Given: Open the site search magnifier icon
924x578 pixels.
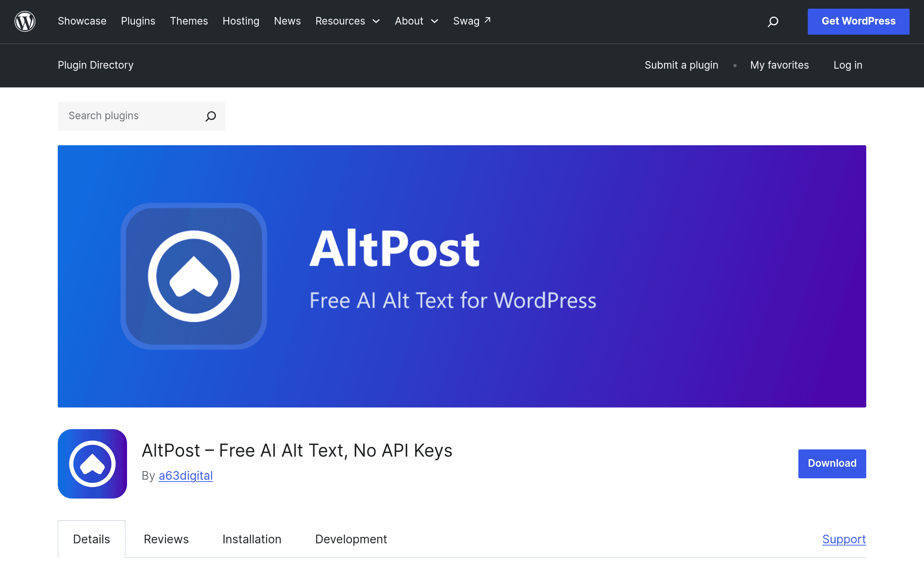Looking at the screenshot, I should (773, 21).
